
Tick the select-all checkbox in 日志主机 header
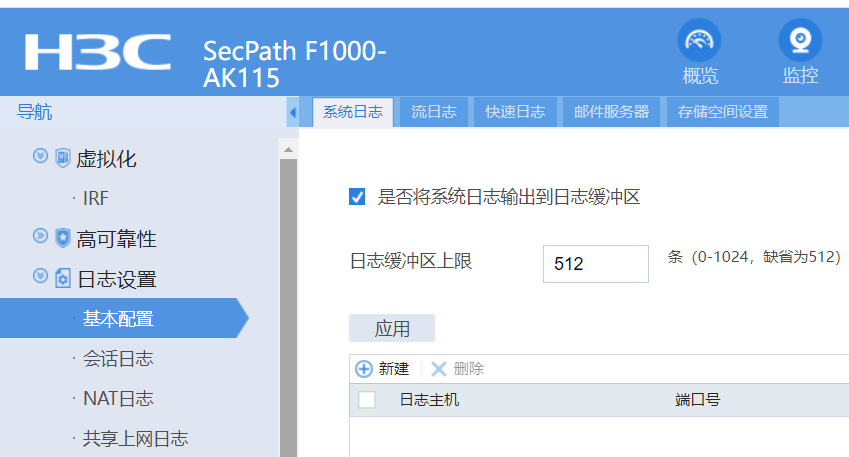click(x=367, y=400)
